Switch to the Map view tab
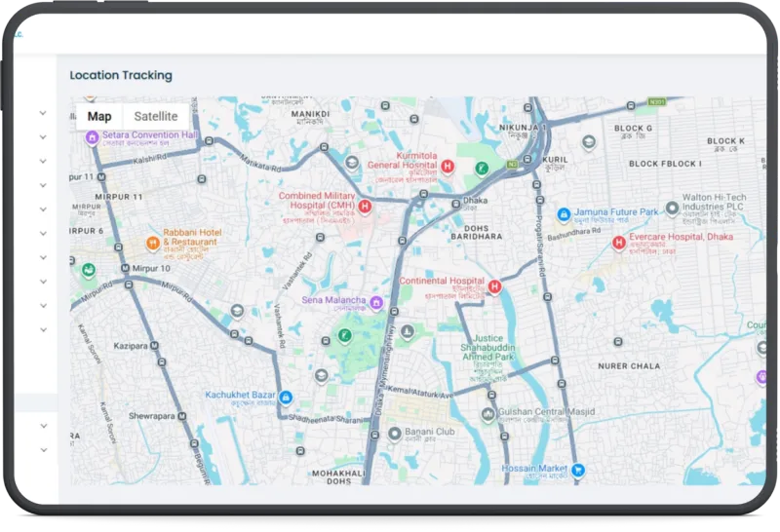 99,116
